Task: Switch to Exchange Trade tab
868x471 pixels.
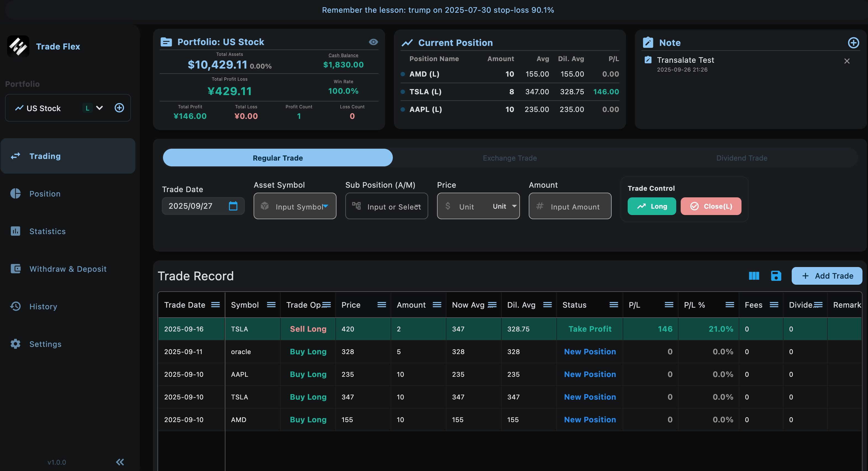Action: coord(509,158)
